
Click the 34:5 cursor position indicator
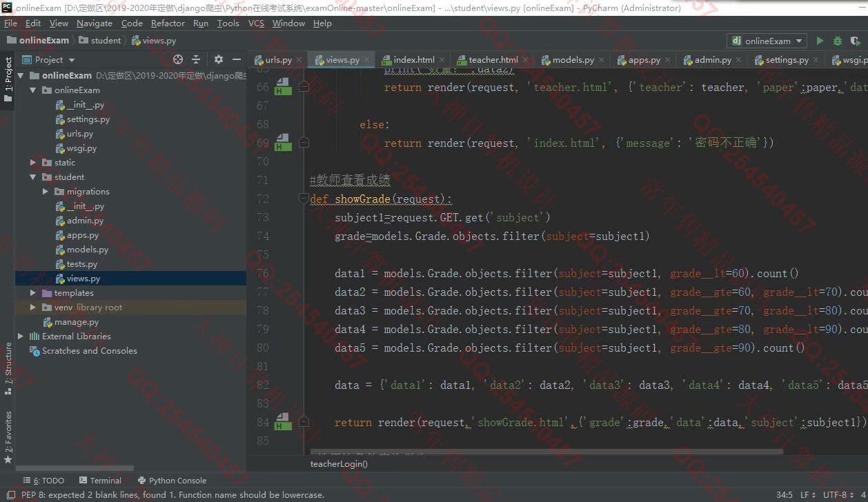pyautogui.click(x=785, y=495)
